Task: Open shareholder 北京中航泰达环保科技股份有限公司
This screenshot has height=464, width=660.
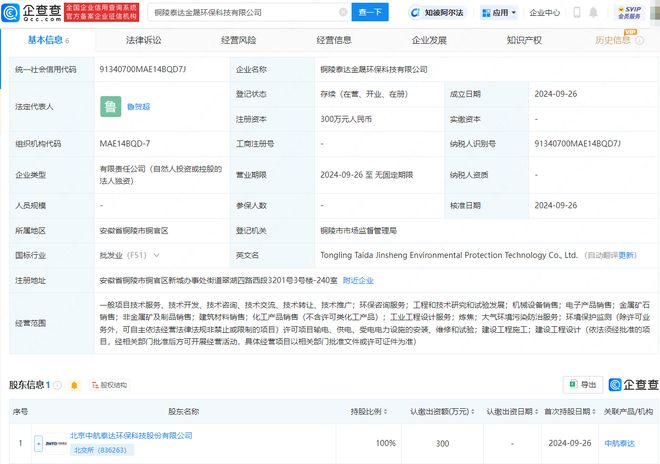Action: click(x=131, y=435)
